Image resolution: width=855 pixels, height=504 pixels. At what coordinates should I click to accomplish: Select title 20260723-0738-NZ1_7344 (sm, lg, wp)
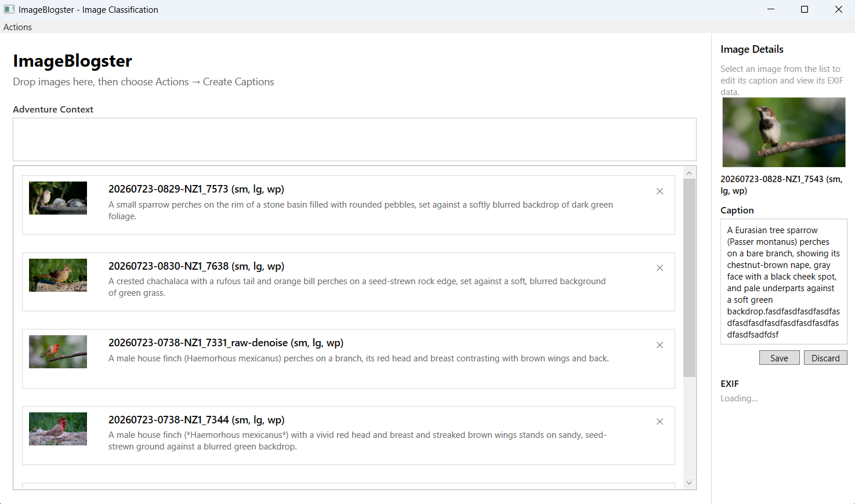click(196, 420)
